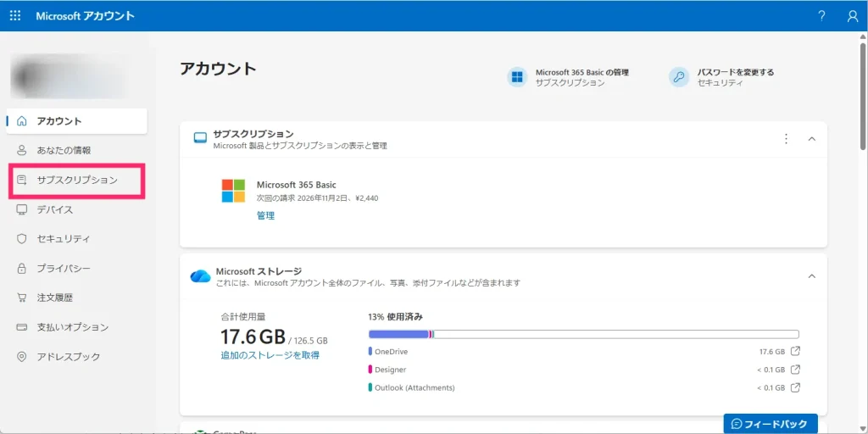Click the Microsoft アカウント header title
The height and width of the screenshot is (434, 868).
click(x=86, y=15)
